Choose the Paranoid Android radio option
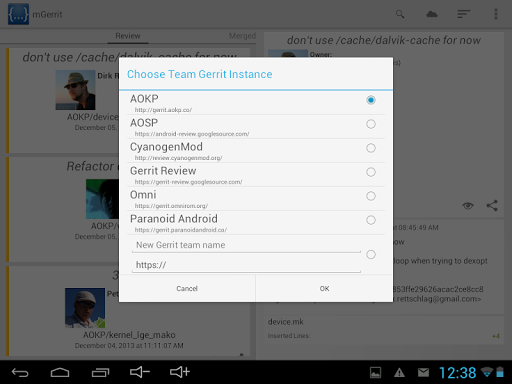Viewport: 512px width, 384px height. [371, 220]
